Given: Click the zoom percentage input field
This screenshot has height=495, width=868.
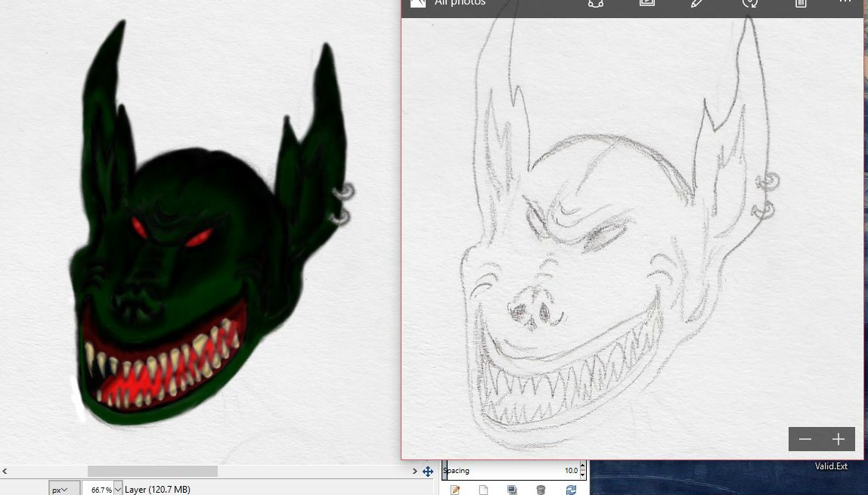Looking at the screenshot, I should [98, 490].
